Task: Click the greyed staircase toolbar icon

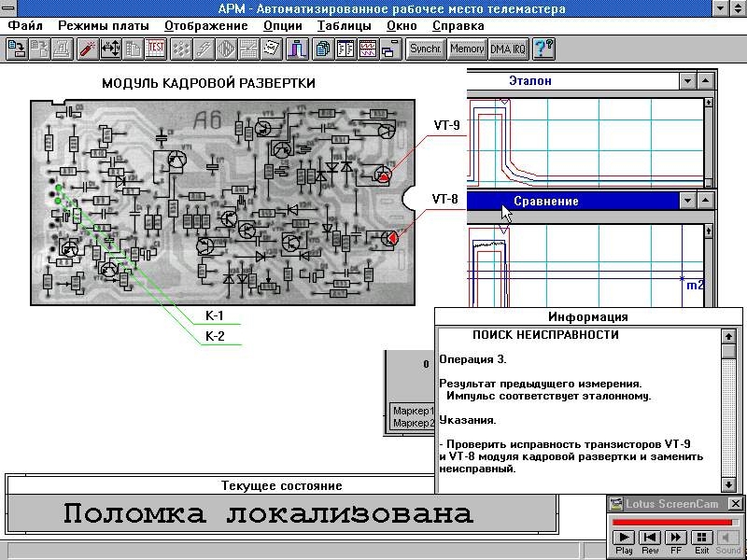Action: 204,49
